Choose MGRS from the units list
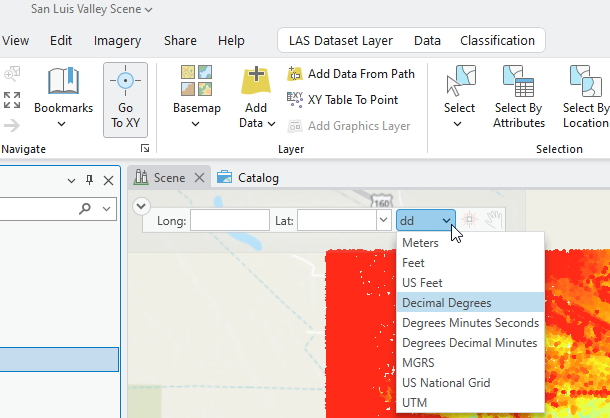610x418 pixels. point(470,362)
